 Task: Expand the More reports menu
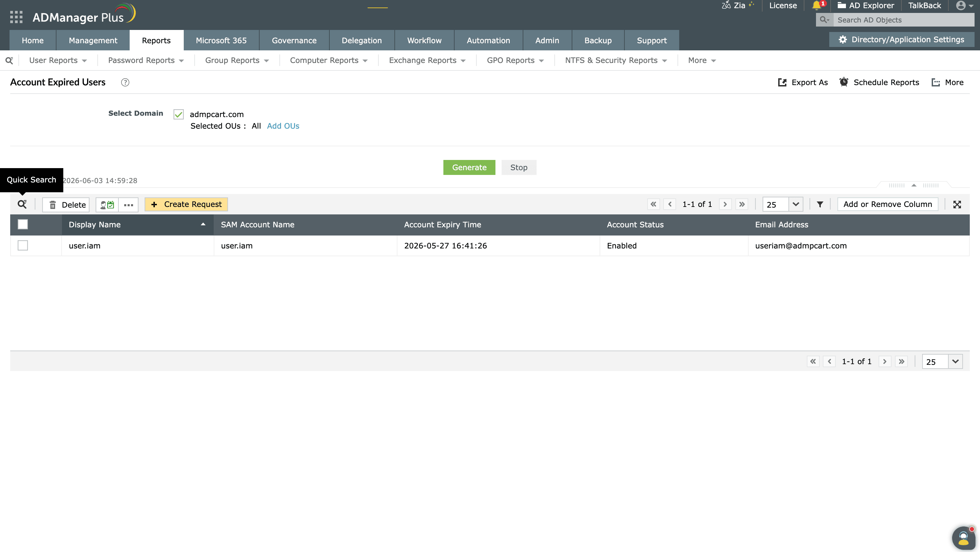702,60
